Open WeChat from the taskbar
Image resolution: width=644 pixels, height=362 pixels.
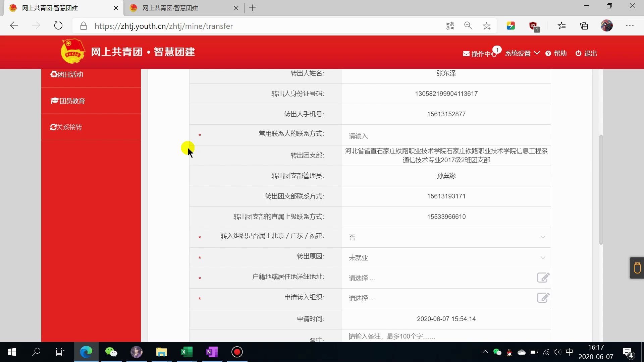click(111, 352)
